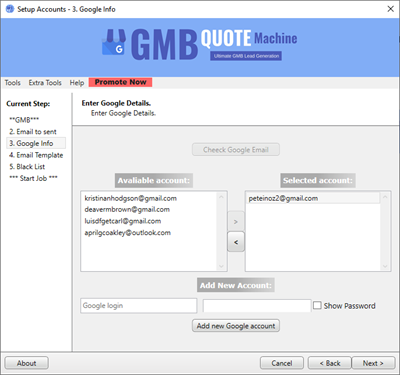Select luisdfgetcarl@gmail.com in available accounts
400x375 pixels.
pyautogui.click(x=123, y=221)
